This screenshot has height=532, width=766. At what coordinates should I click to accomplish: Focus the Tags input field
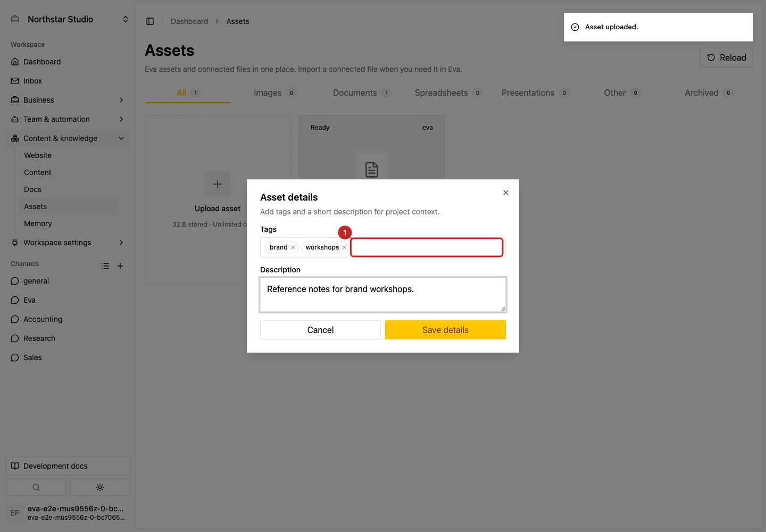coord(427,247)
